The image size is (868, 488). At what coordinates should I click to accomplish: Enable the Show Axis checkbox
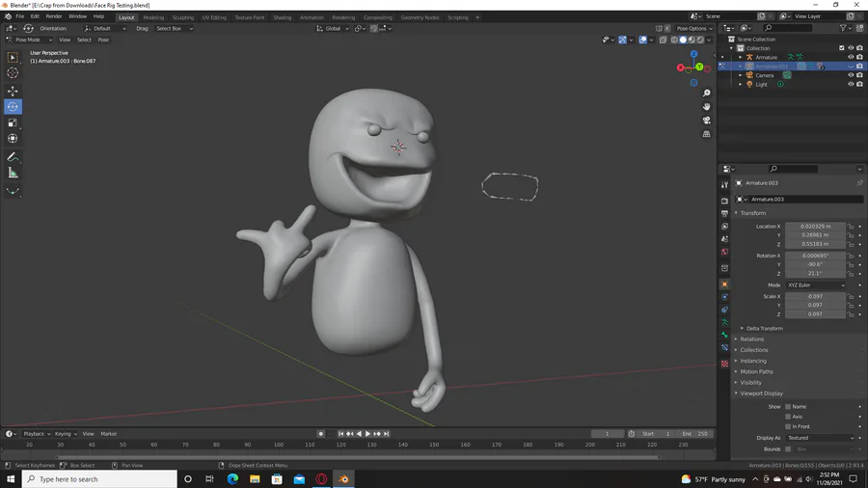coord(788,417)
